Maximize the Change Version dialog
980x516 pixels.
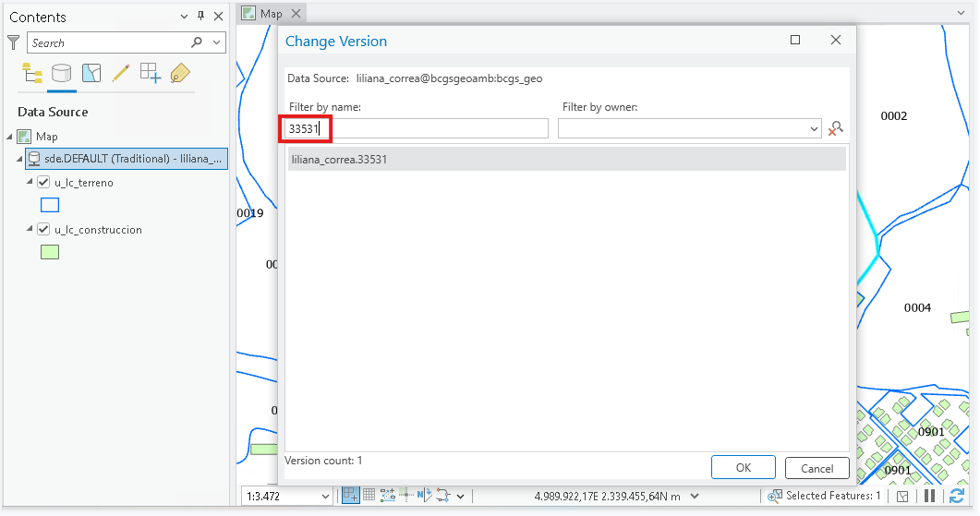tap(795, 40)
